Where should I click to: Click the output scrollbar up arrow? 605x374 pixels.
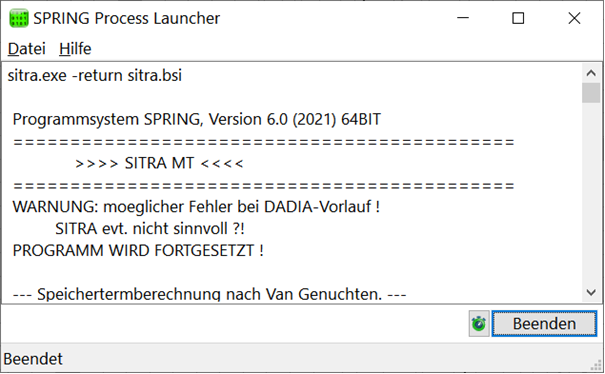[591, 73]
